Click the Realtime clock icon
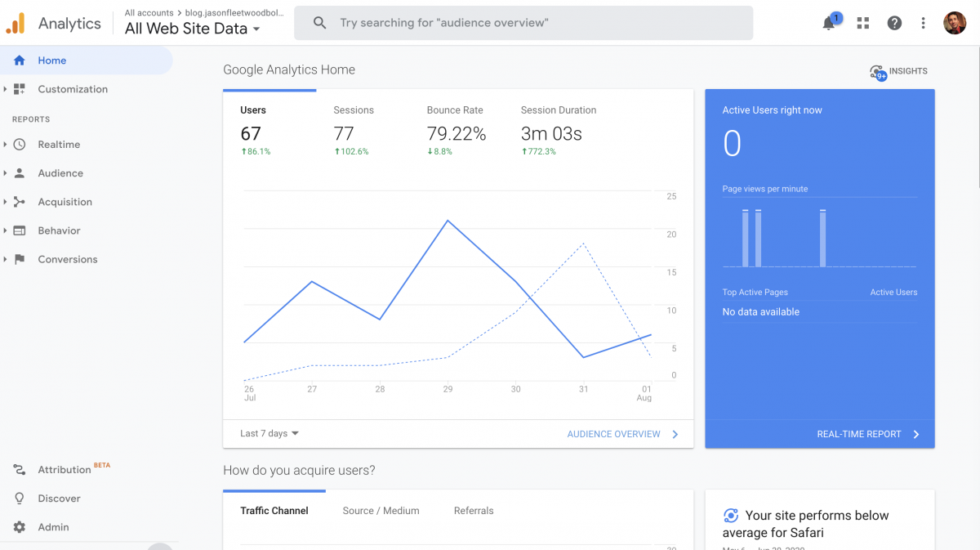This screenshot has height=550, width=980. pos(20,145)
